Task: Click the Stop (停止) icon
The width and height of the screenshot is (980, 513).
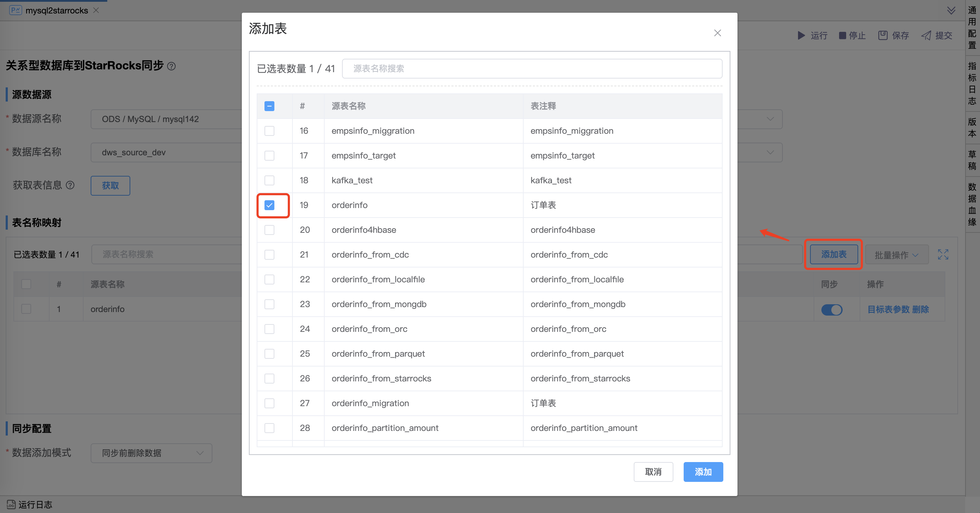Action: [x=842, y=35]
